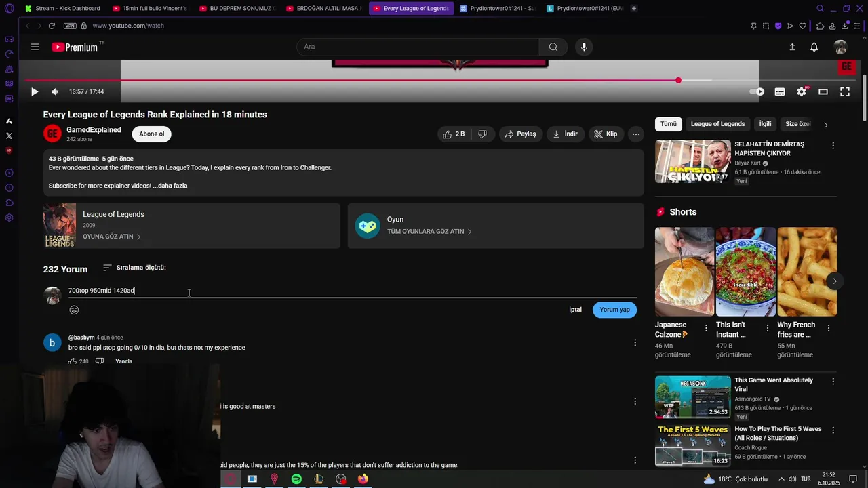Select the 'Size özel' filter chip

(x=797, y=124)
